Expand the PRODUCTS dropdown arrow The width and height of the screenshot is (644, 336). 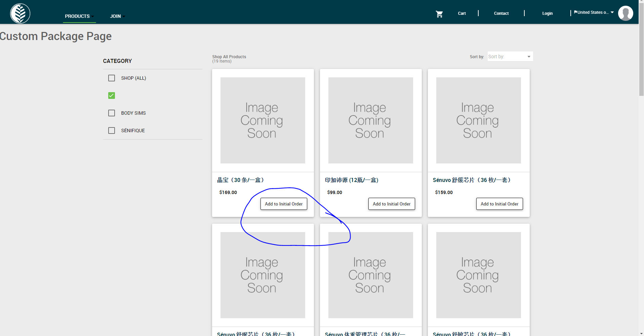92,16
